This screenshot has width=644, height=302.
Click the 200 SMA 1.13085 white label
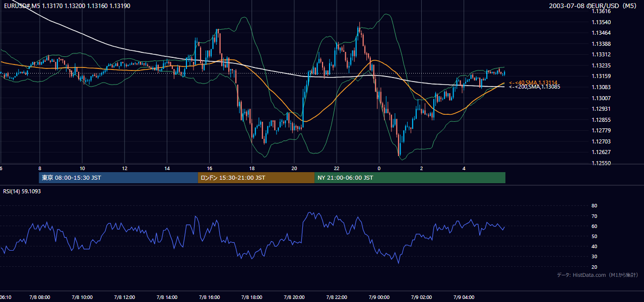[x=534, y=87]
